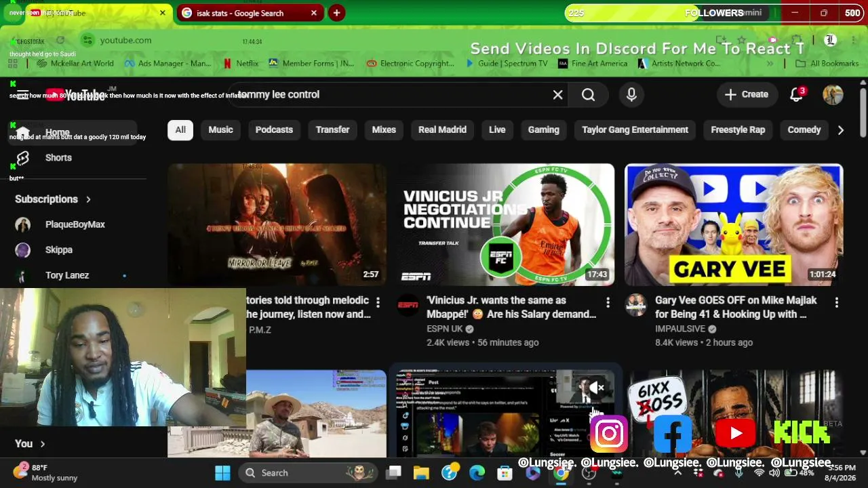868x488 pixels.
Task: Show more filter chips with the right arrow
Action: click(840, 130)
